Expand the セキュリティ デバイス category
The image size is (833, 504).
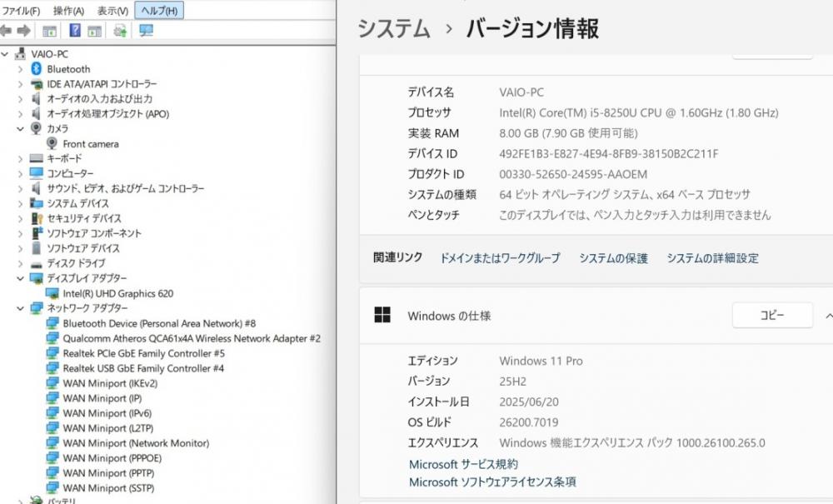click(x=20, y=218)
